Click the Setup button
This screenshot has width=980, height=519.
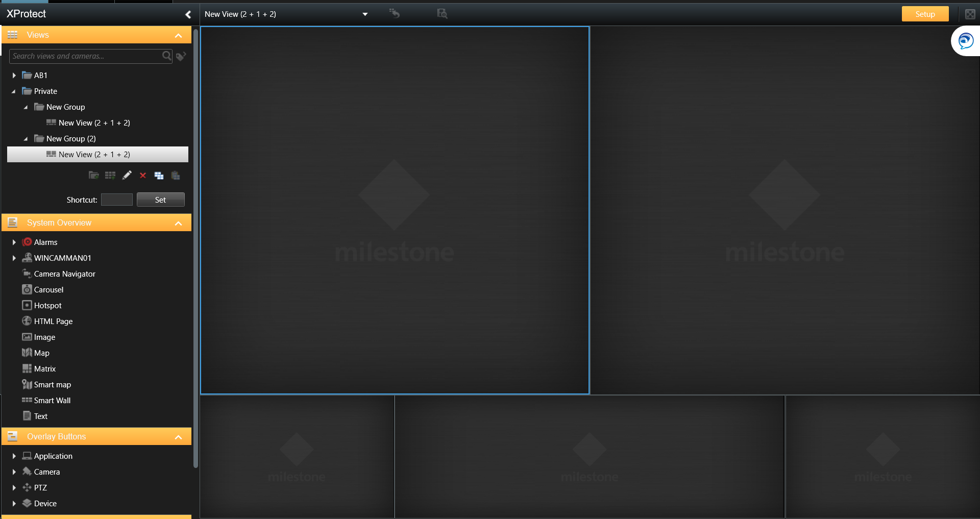coord(925,14)
